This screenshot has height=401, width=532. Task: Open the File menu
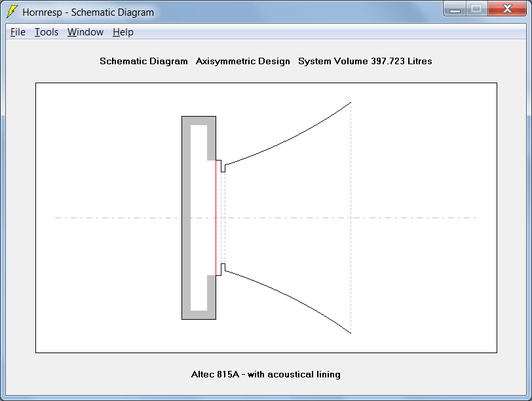(18, 32)
